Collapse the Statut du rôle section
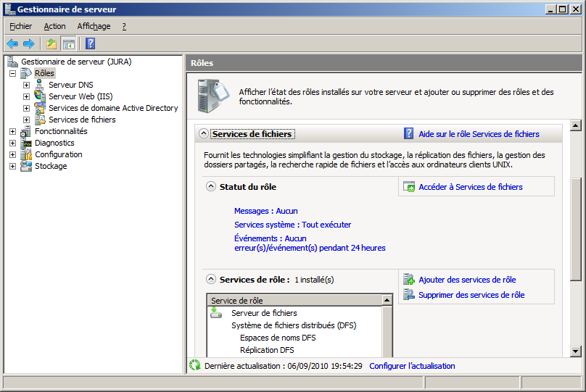The image size is (586, 392). pyautogui.click(x=211, y=186)
